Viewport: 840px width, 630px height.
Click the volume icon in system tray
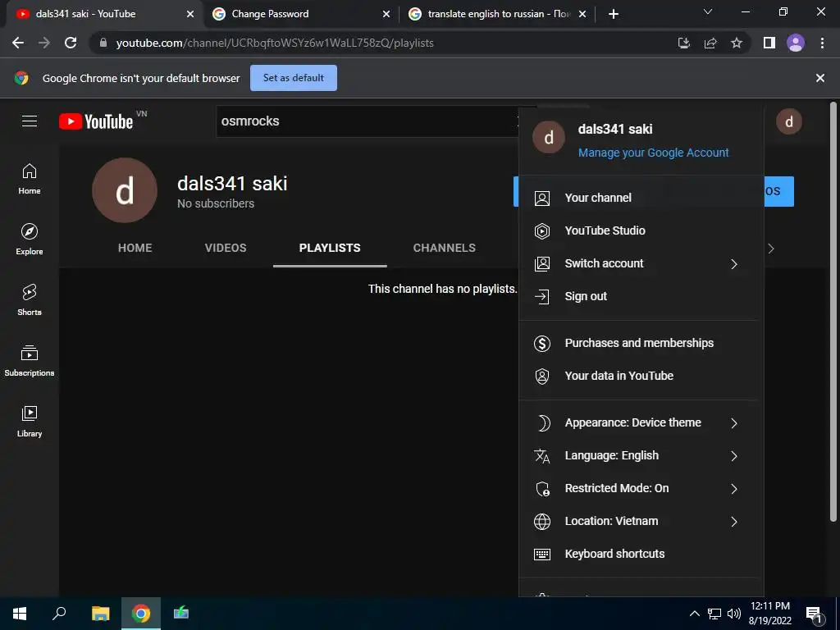click(x=734, y=614)
